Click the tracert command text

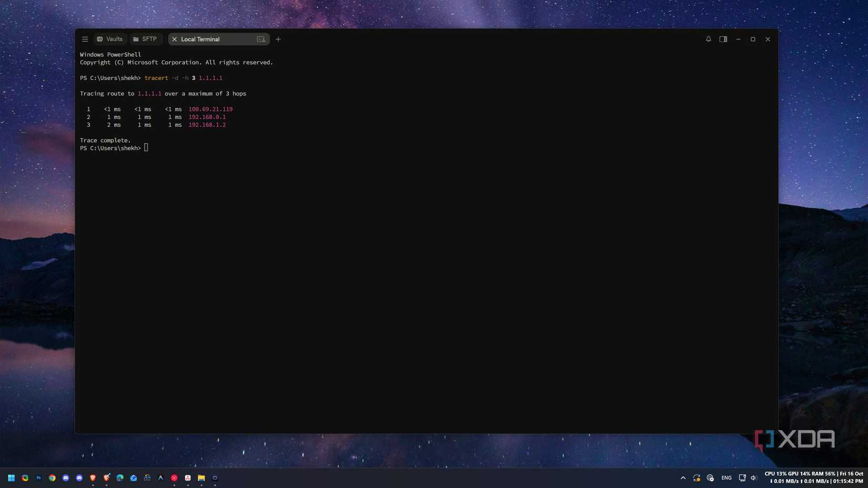(x=156, y=78)
